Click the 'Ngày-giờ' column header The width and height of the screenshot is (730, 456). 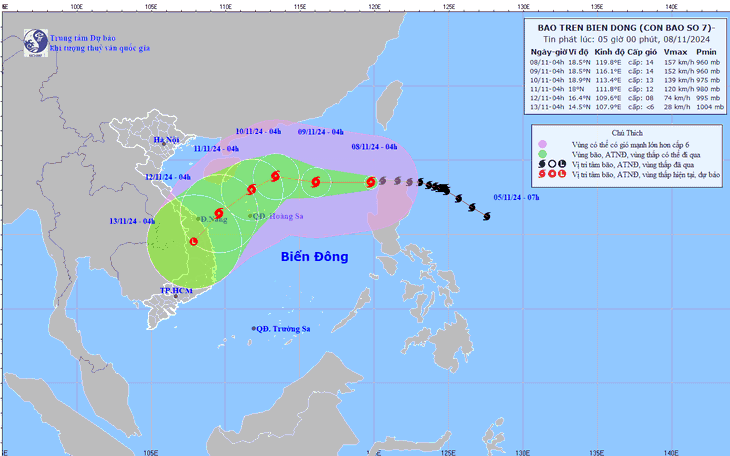548,52
